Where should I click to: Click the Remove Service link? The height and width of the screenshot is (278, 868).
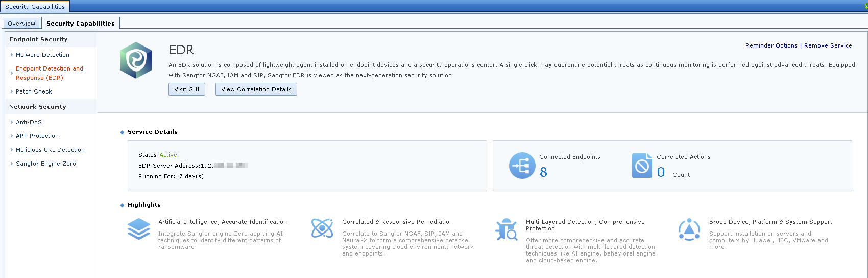pos(828,45)
